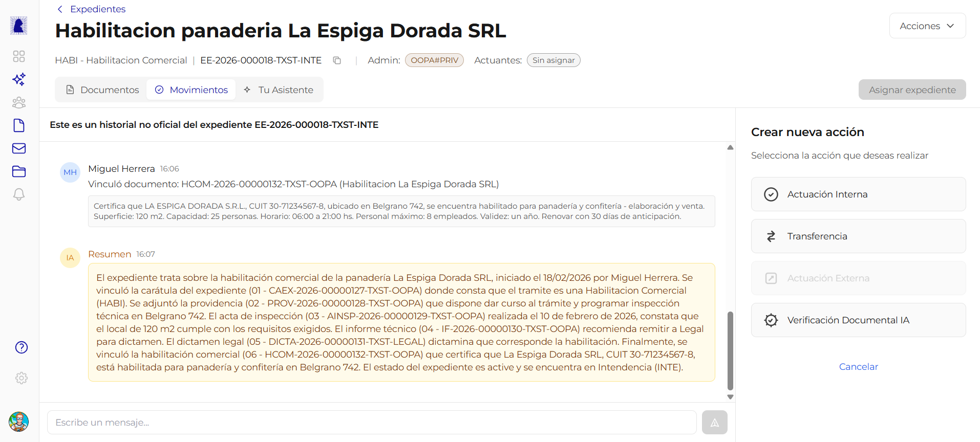Choose Verificación Documental IA action
Image resolution: width=980 pixels, height=442 pixels.
(858, 320)
